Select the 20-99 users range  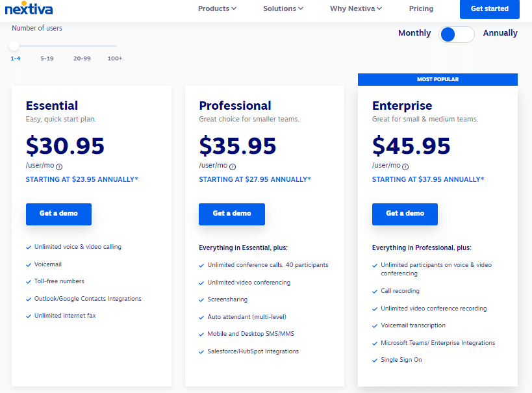point(81,58)
